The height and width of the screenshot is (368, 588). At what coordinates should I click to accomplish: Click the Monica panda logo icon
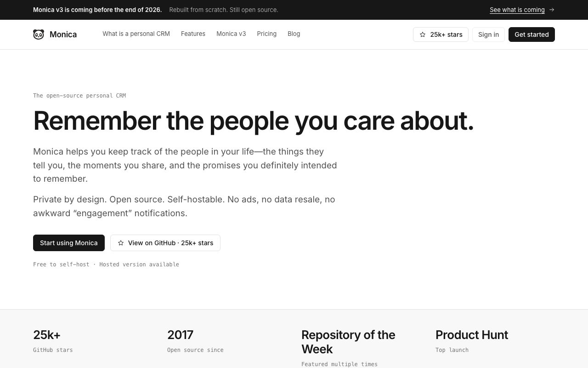point(39,34)
